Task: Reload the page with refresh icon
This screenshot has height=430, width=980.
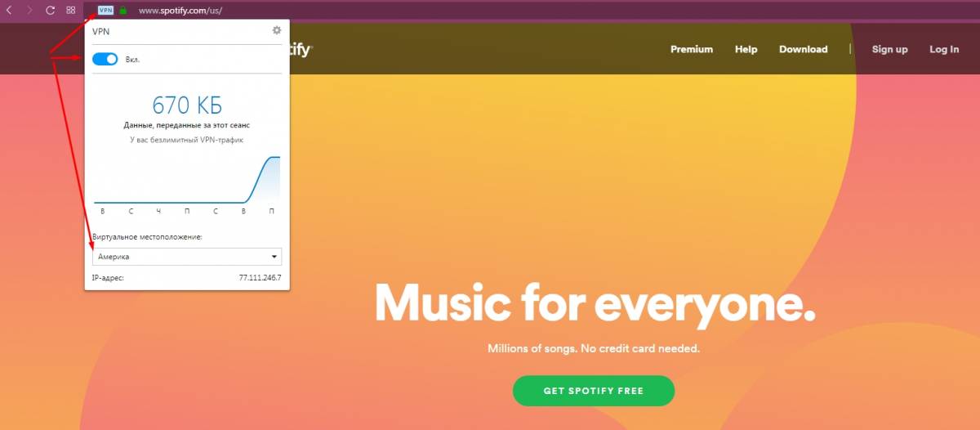Action: click(x=50, y=11)
